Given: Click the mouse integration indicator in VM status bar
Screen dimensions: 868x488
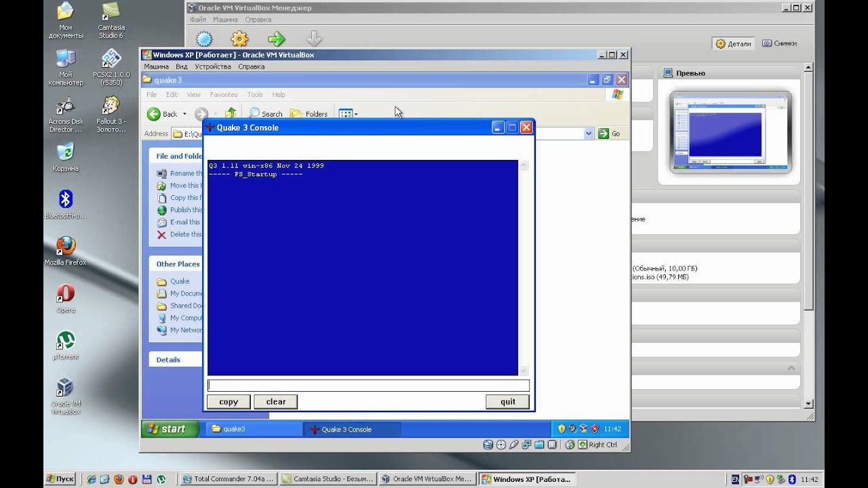Looking at the screenshot, I should coord(570,445).
